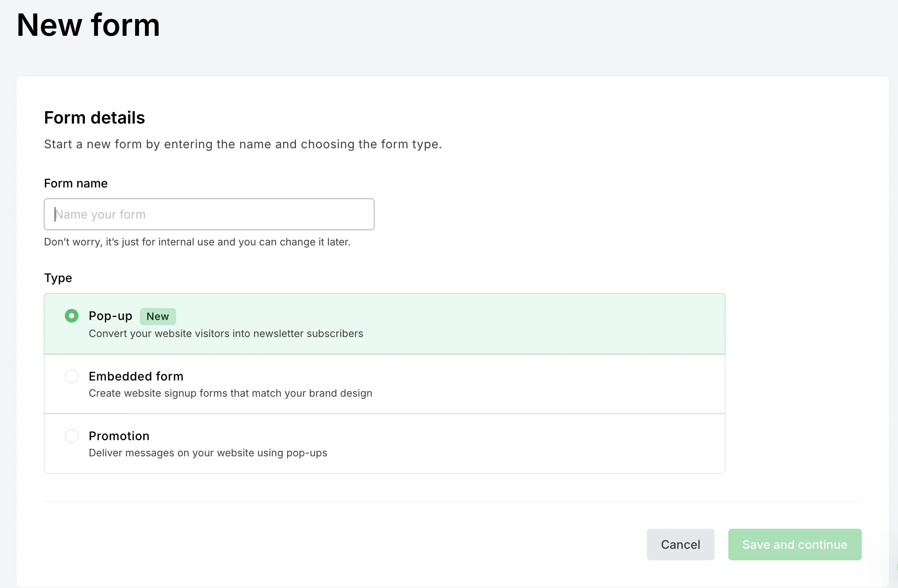Click the Form name input field
898x588 pixels.
pos(209,214)
